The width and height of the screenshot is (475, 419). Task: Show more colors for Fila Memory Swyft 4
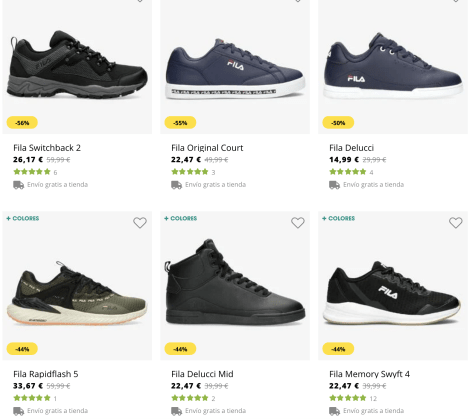point(339,218)
